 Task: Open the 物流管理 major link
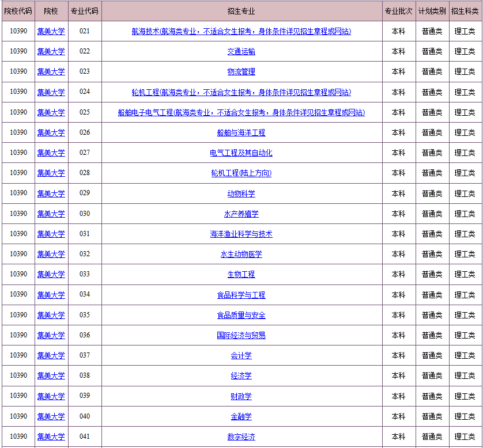click(241, 72)
